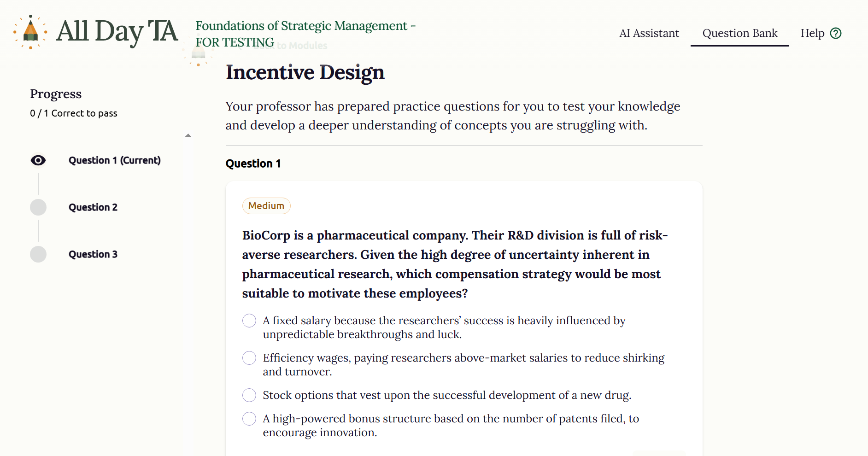Screen dimensions: 868x456
Task: Click the Question 1 (Current) progress entry
Action: [x=114, y=160]
